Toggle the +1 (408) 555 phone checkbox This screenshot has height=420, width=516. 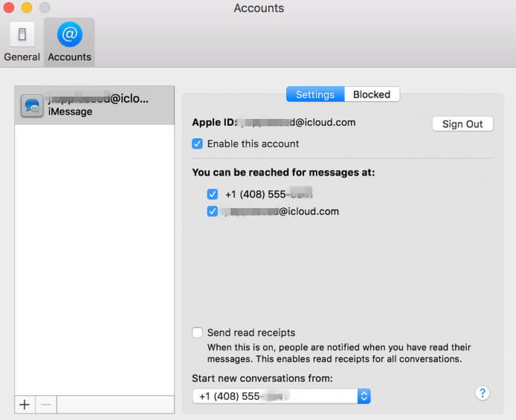[x=212, y=194]
